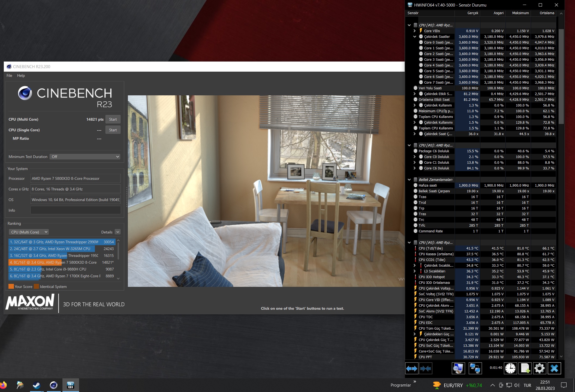Click the Identical System brown swatch
This screenshot has height=392, width=575.
[x=36, y=286]
